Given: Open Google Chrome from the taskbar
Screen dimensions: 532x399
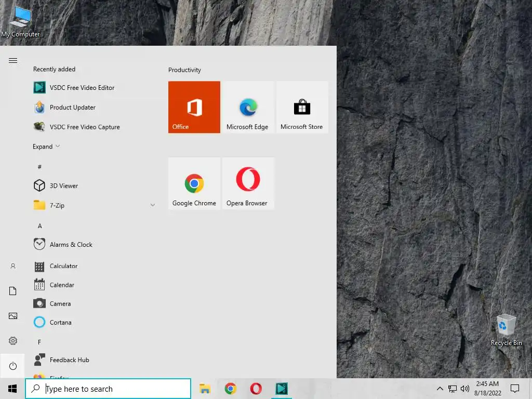Looking at the screenshot, I should pos(230,389).
